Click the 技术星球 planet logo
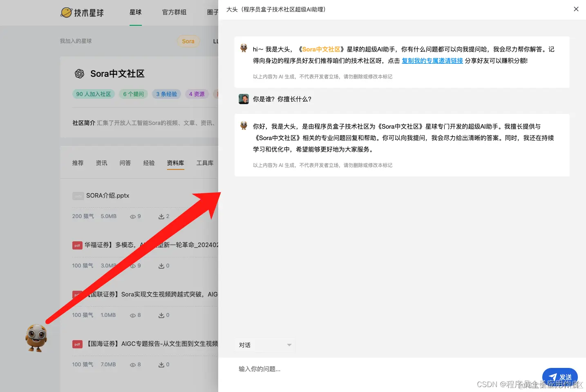This screenshot has width=586, height=392. (82, 13)
